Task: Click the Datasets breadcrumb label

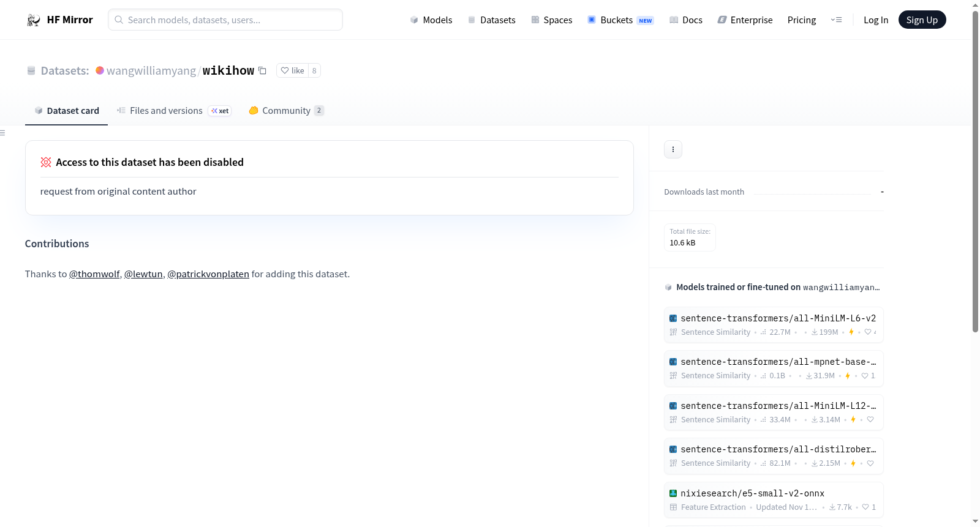Action: (x=65, y=71)
